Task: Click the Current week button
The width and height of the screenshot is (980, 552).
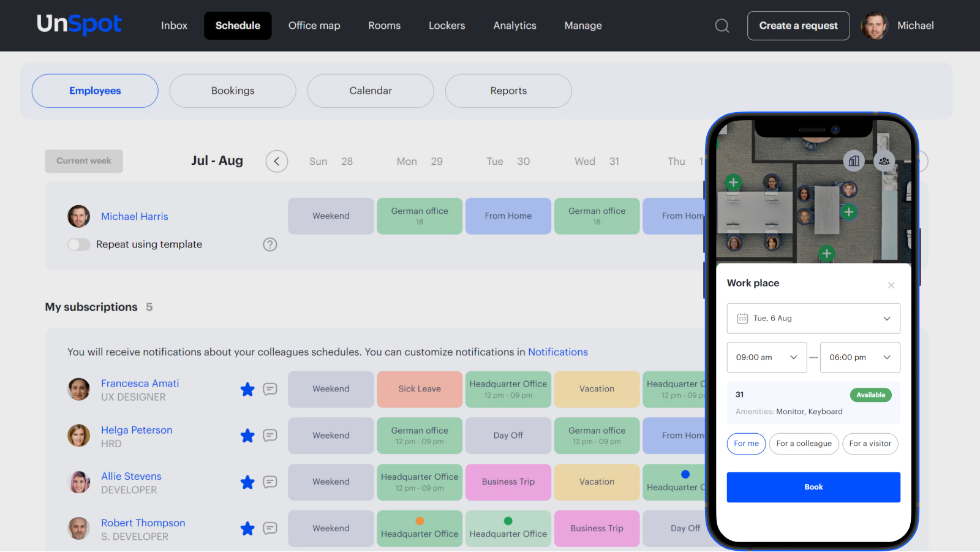Action: (84, 161)
